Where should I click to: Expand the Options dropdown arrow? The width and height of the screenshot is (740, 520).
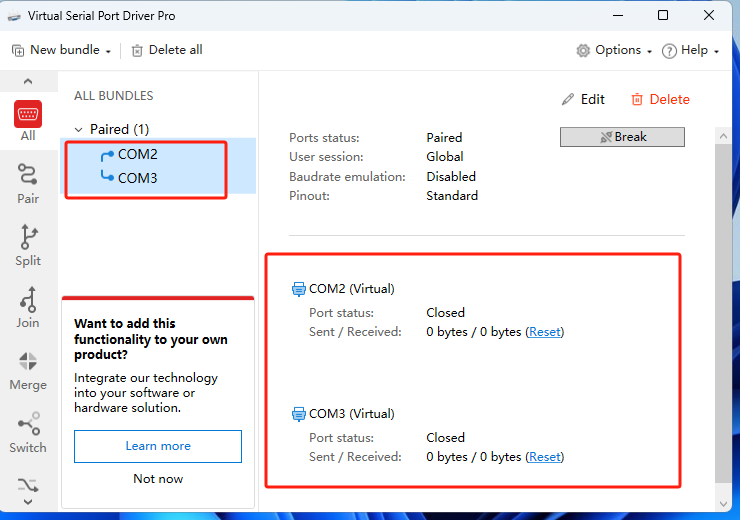[x=649, y=52]
